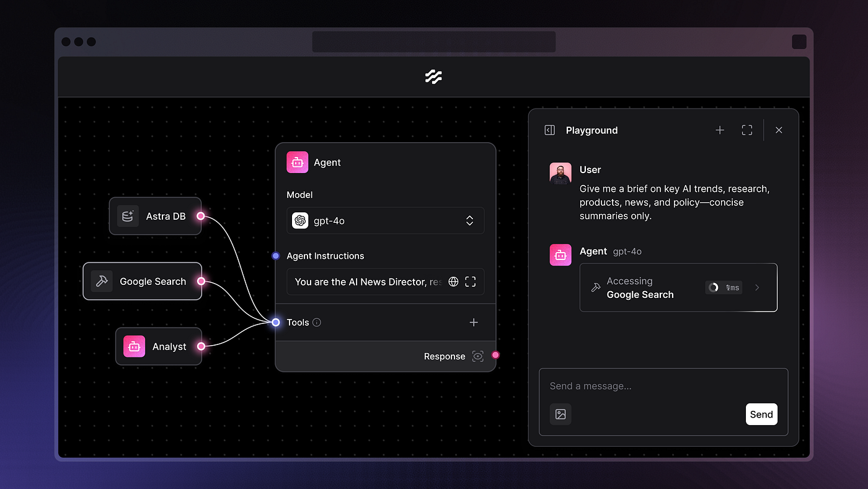Add a tool with plus button
The image size is (868, 489).
coord(474,323)
